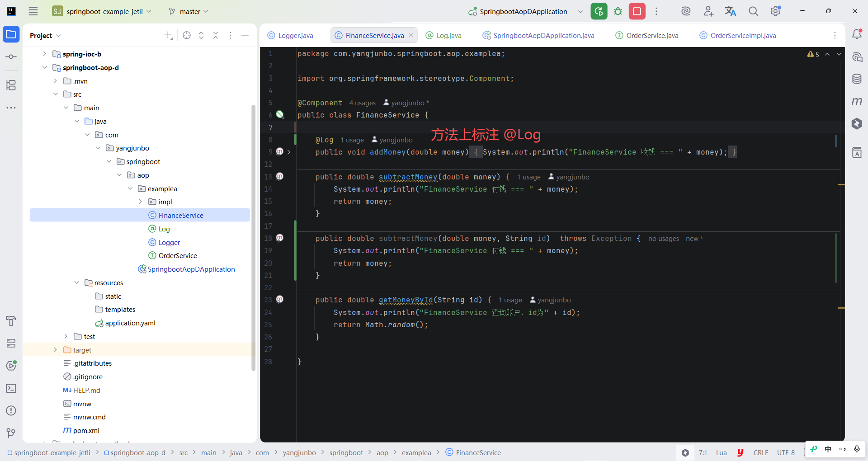
Task: Open springboot-example-jetli project dropdown
Action: [x=102, y=11]
